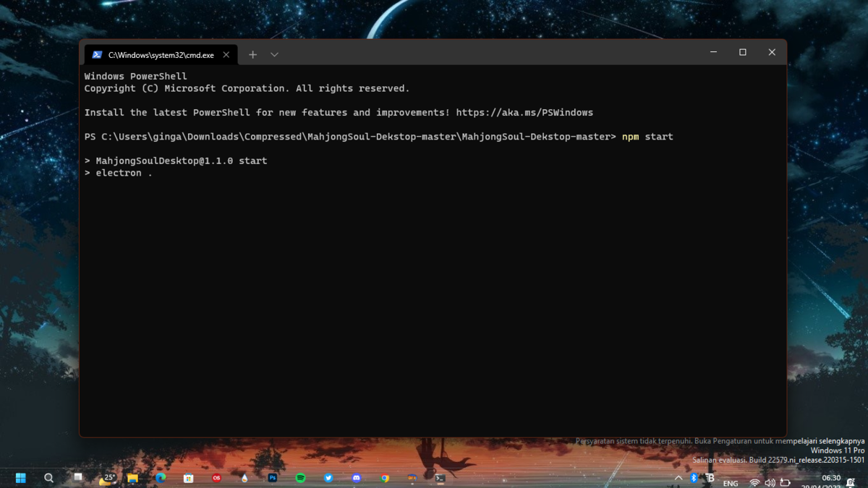Open taskbar Search

[x=48, y=478]
